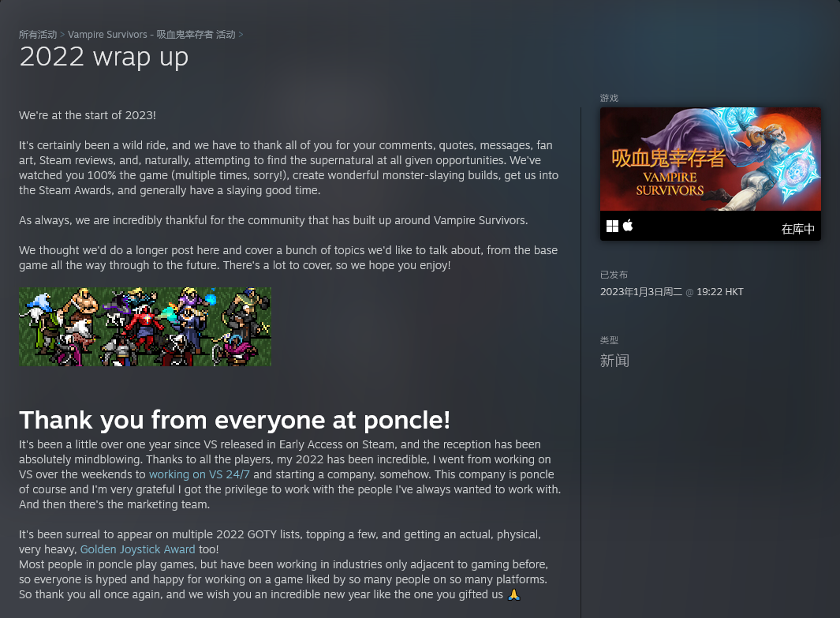Image resolution: width=840 pixels, height=618 pixels.
Task: Click the praying hands emoji
Action: [x=513, y=594]
